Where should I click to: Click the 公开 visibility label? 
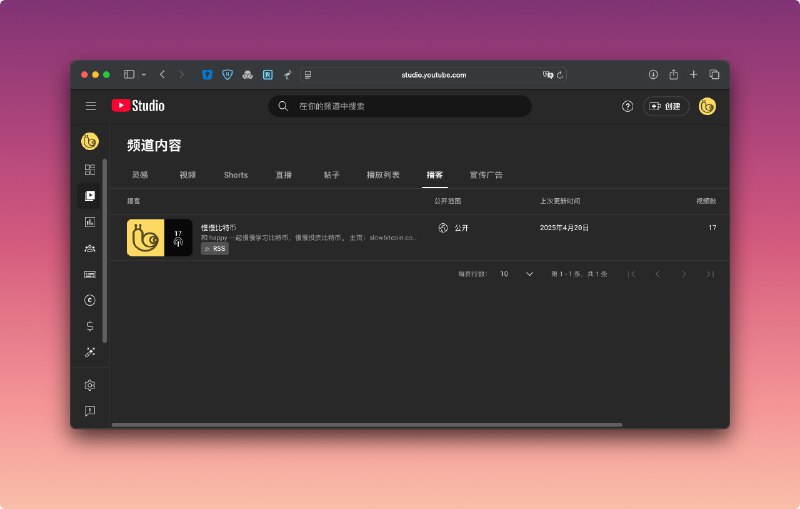461,228
